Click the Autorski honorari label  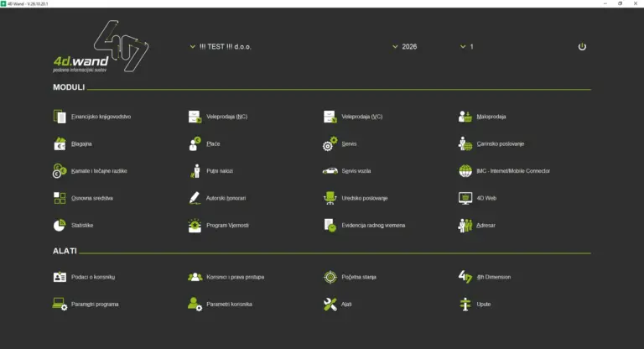226,198
